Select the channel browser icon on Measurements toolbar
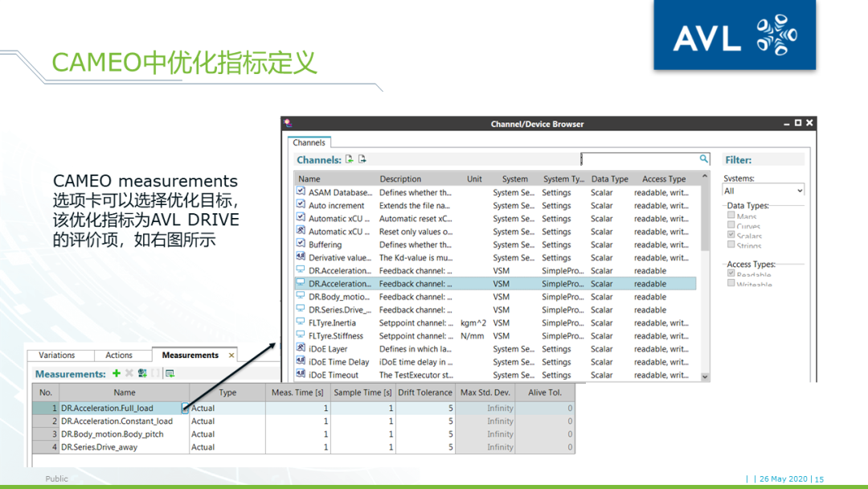The width and height of the screenshot is (868, 489). 143,373
